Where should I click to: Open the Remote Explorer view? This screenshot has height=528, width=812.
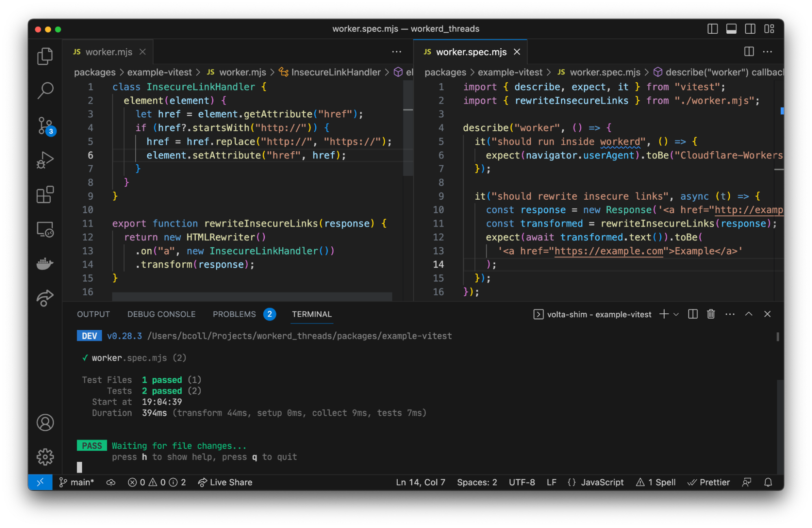(x=45, y=230)
